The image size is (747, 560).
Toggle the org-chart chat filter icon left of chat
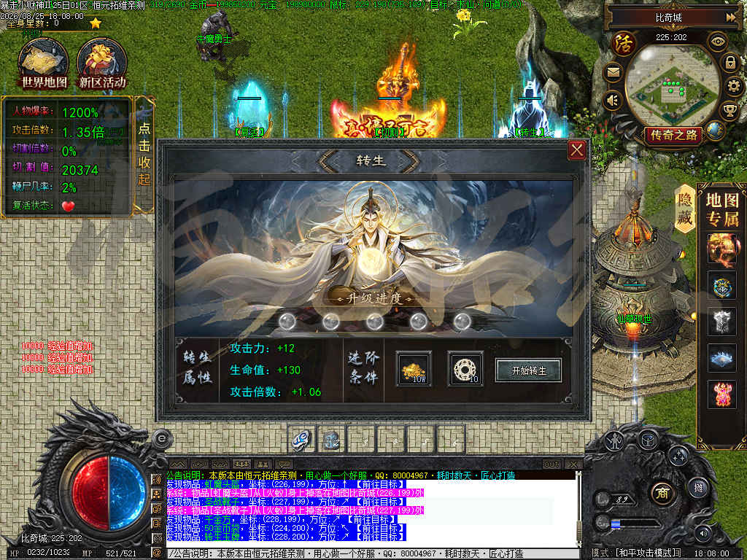tap(156, 494)
